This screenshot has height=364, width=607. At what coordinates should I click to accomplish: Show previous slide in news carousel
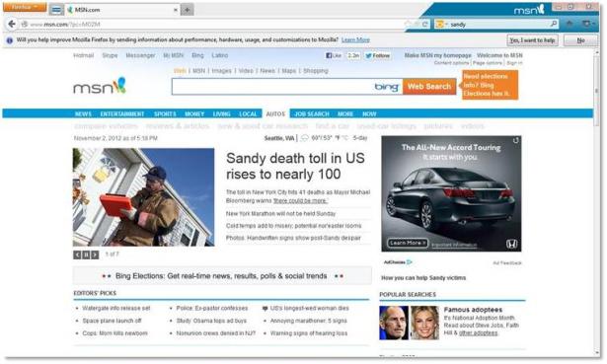(x=77, y=255)
